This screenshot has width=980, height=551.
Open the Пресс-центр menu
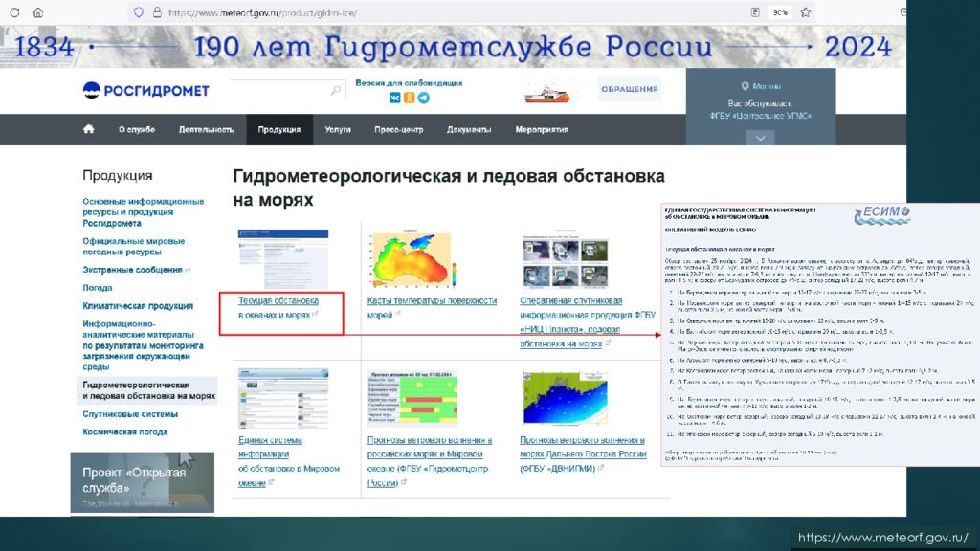[399, 130]
